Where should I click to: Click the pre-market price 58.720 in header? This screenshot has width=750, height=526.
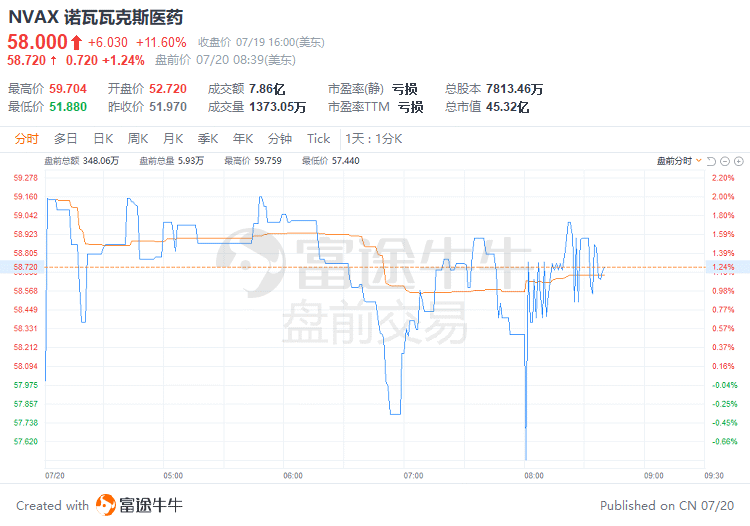click(x=27, y=60)
